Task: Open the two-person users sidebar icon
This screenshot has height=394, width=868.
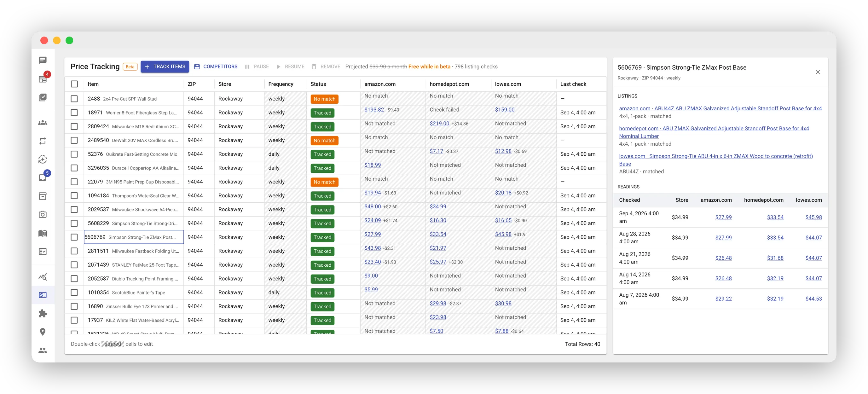Action: click(43, 351)
